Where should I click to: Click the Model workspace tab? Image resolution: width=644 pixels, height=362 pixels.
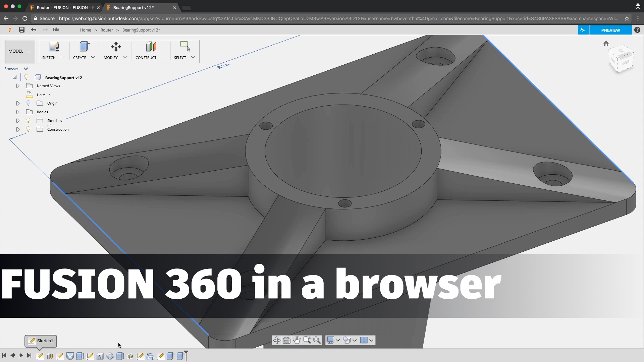click(x=19, y=50)
